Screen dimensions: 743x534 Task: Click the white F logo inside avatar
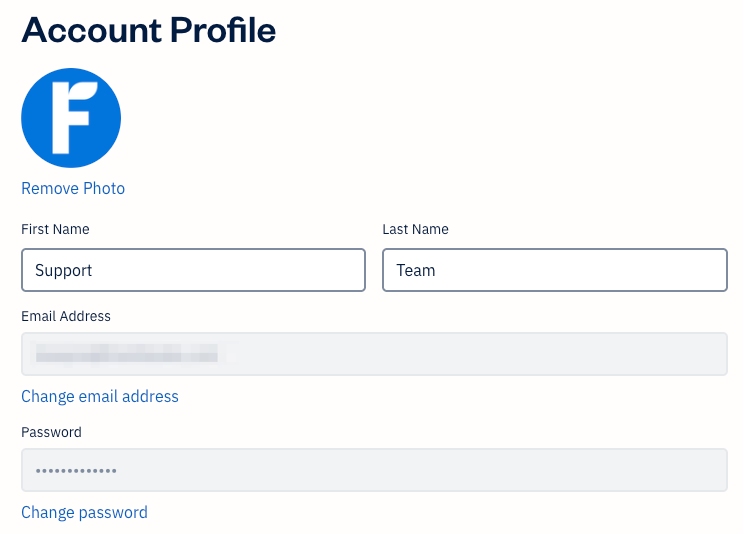[73, 116]
